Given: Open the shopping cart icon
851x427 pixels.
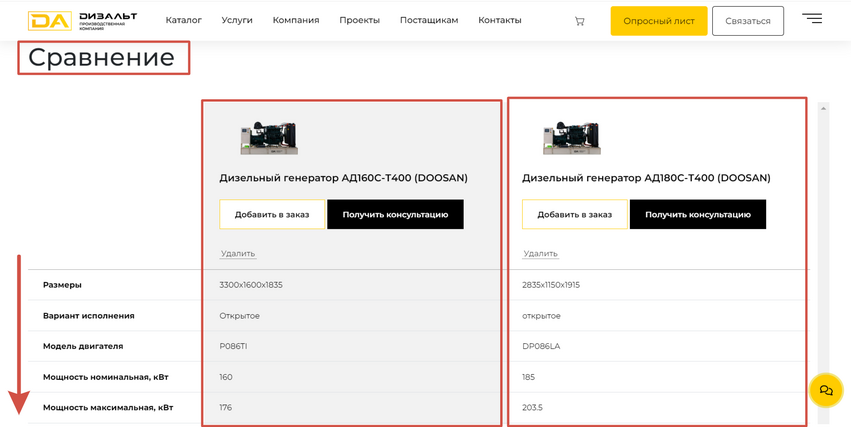Looking at the screenshot, I should pyautogui.click(x=580, y=21).
